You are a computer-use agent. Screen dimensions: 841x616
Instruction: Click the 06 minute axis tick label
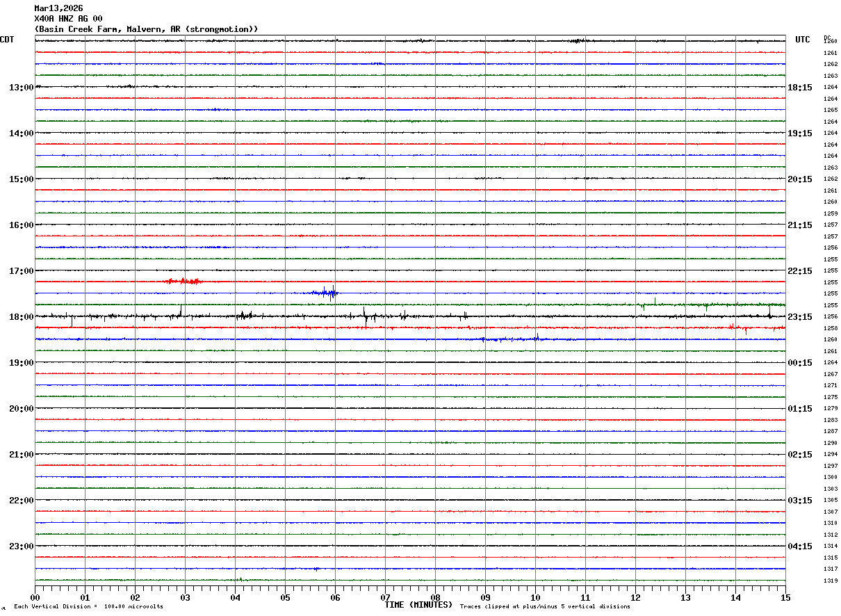[335, 597]
